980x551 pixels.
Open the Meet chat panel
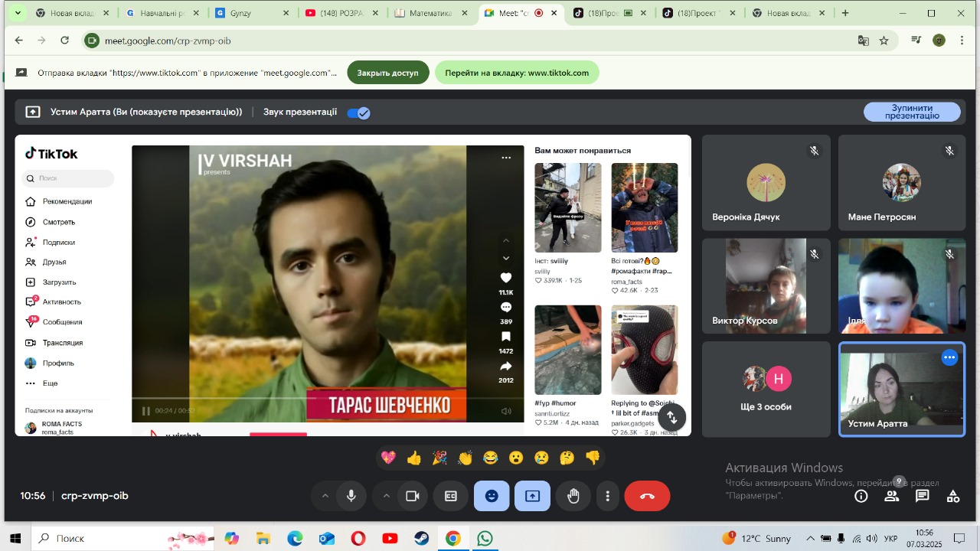pos(923,496)
